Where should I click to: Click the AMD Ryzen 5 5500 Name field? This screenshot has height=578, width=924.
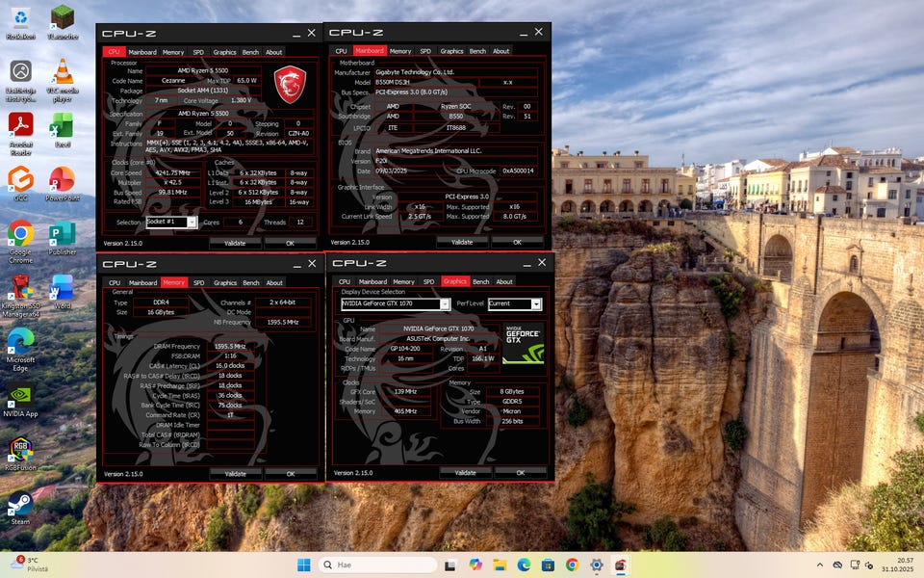[203, 70]
